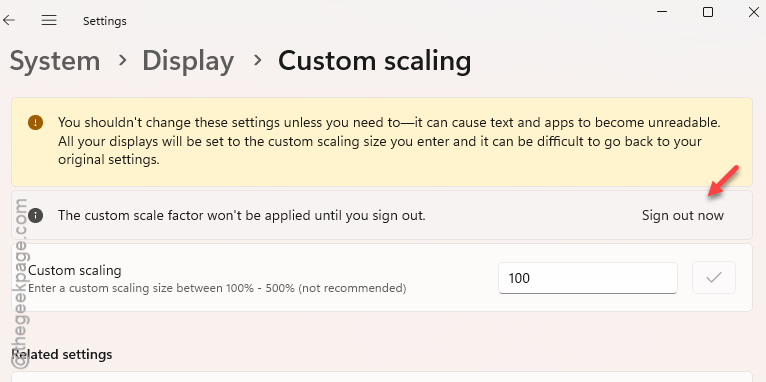The image size is (766, 382).
Task: Navigate to System breadcrumb
Action: click(55, 61)
